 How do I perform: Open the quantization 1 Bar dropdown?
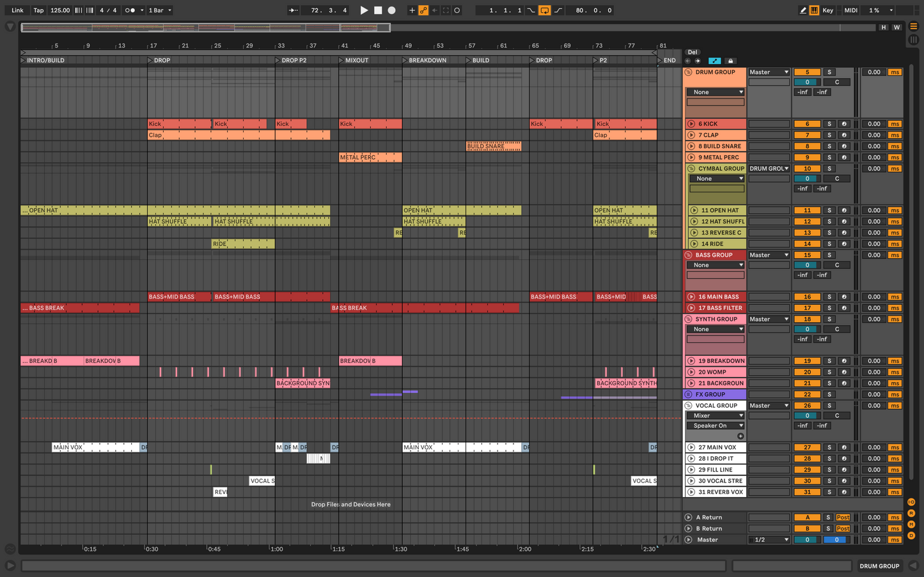[x=160, y=10]
